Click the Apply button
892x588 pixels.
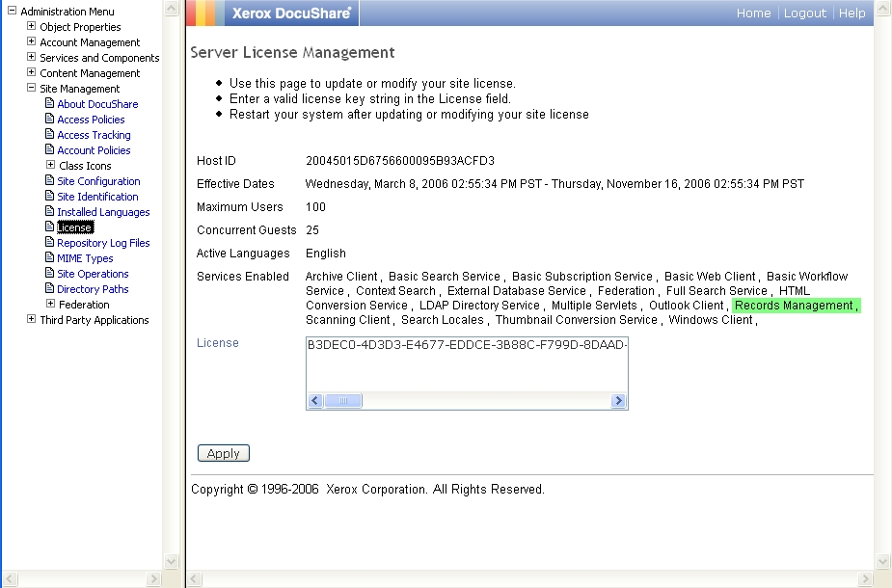(x=224, y=453)
